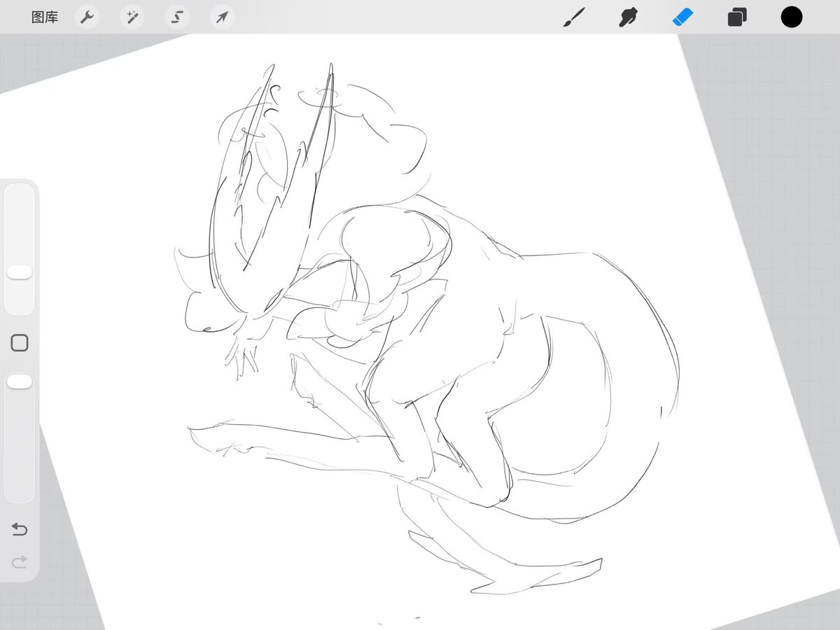Open the black color picker circle
This screenshot has width=840, height=630.
792,17
